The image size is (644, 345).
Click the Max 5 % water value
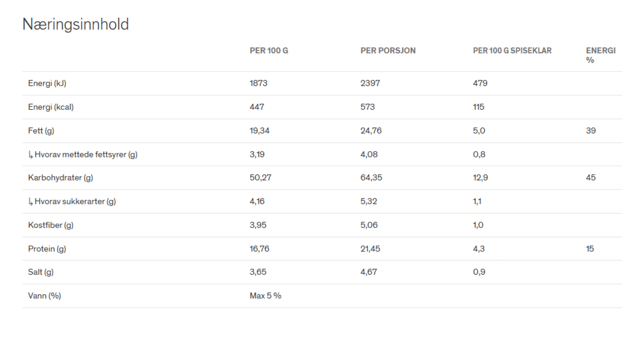click(x=265, y=296)
